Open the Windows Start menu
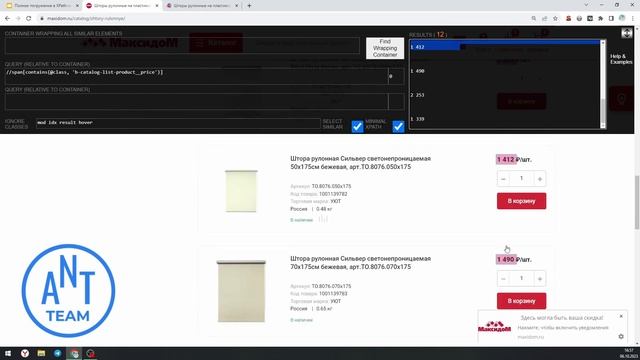This screenshot has width=640, height=360. coord(8,353)
